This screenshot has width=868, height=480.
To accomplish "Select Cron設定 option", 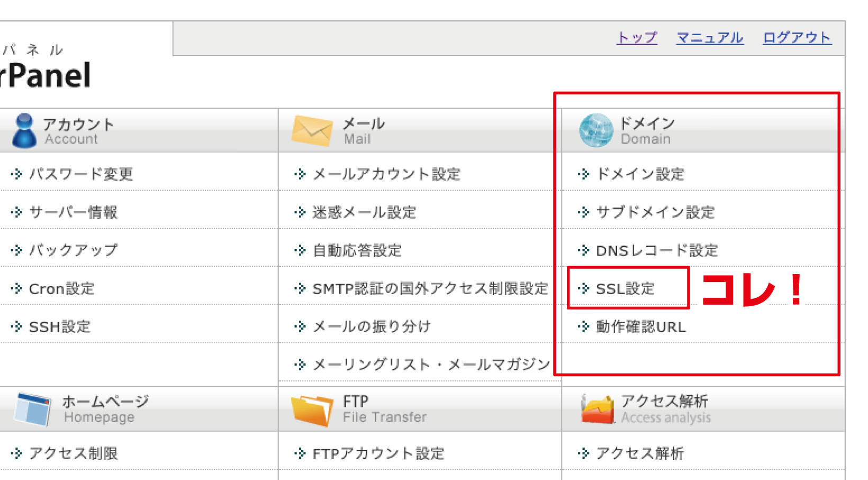I will (61, 289).
